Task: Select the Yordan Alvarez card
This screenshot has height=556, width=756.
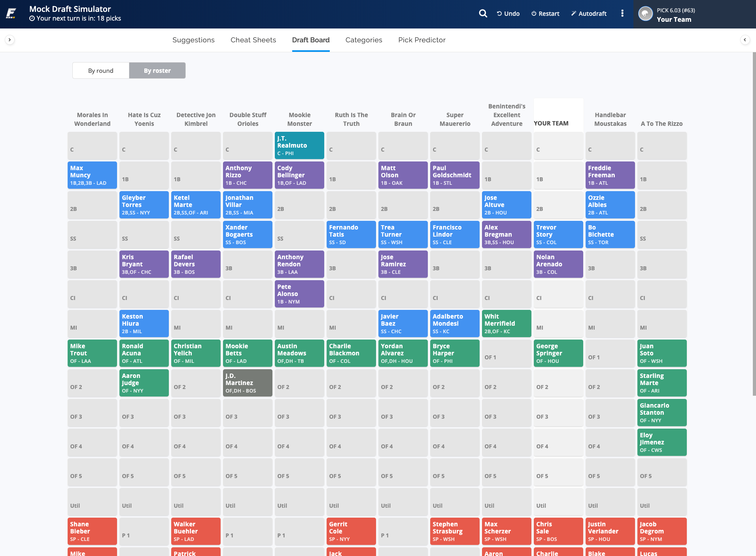Action: point(403,353)
